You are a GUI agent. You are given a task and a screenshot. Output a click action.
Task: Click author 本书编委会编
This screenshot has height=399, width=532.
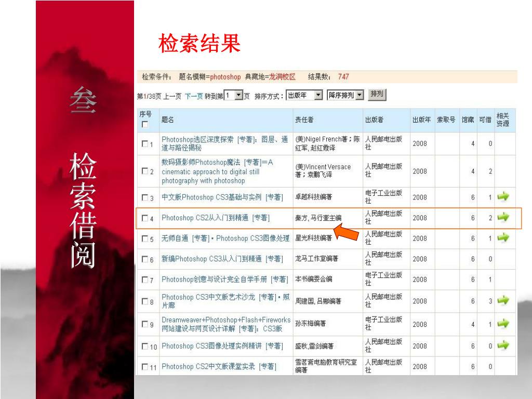click(313, 279)
